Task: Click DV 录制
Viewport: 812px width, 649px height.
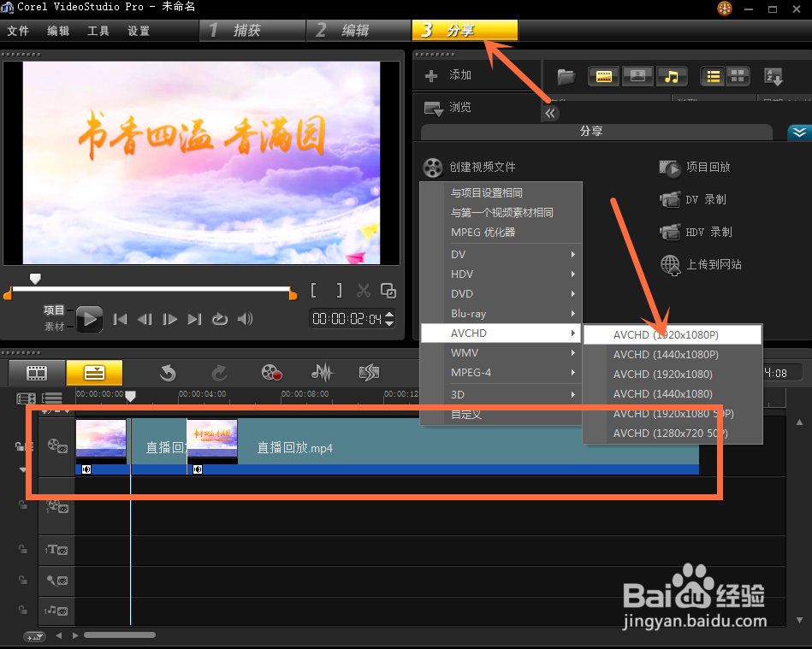Action: (x=693, y=200)
